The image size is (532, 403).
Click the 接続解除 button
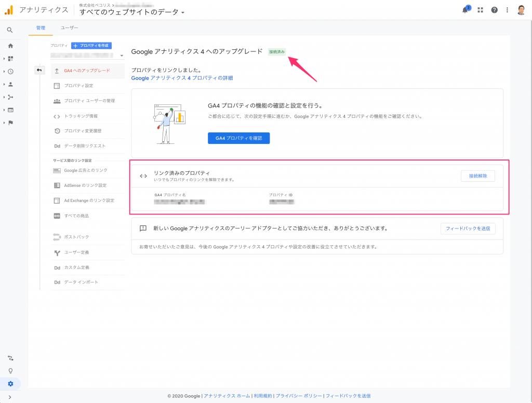(478, 176)
